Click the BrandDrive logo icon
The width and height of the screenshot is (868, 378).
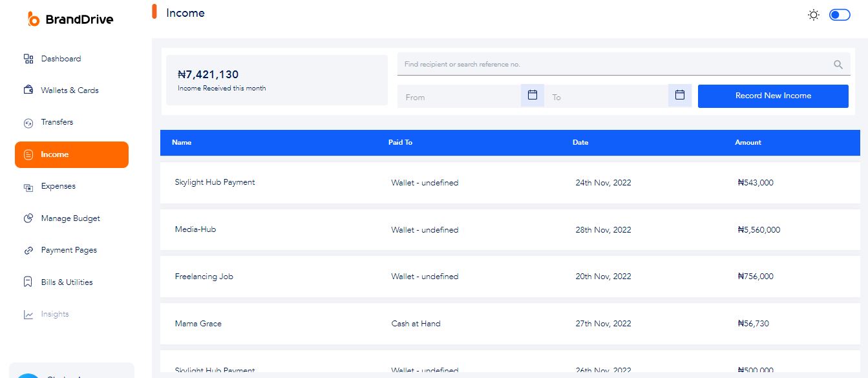pyautogui.click(x=34, y=19)
